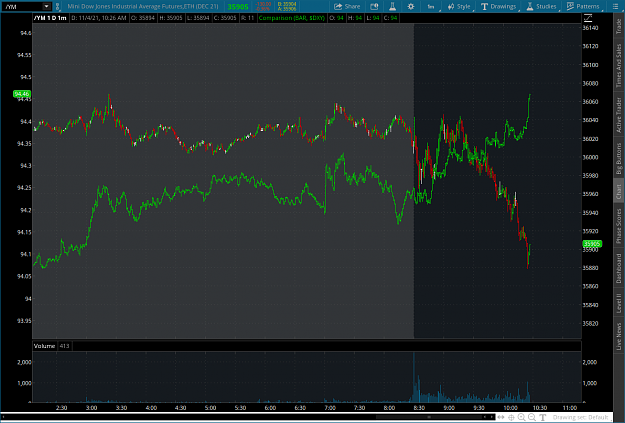The height and width of the screenshot is (423, 625).
Task: Click the 8:30 time axis label
Action: (x=419, y=407)
